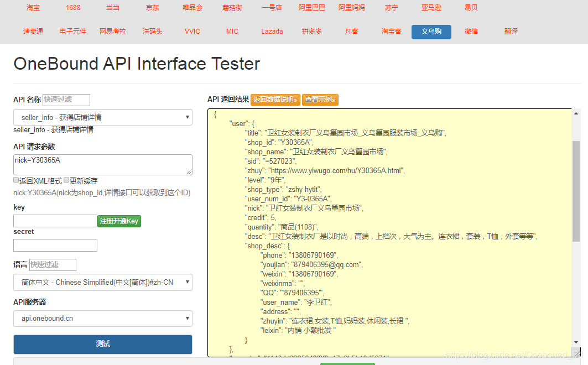Image resolution: width=588 pixels, height=365 pixels.
Task: Select the 网易考拉 tab
Action: [113, 32]
